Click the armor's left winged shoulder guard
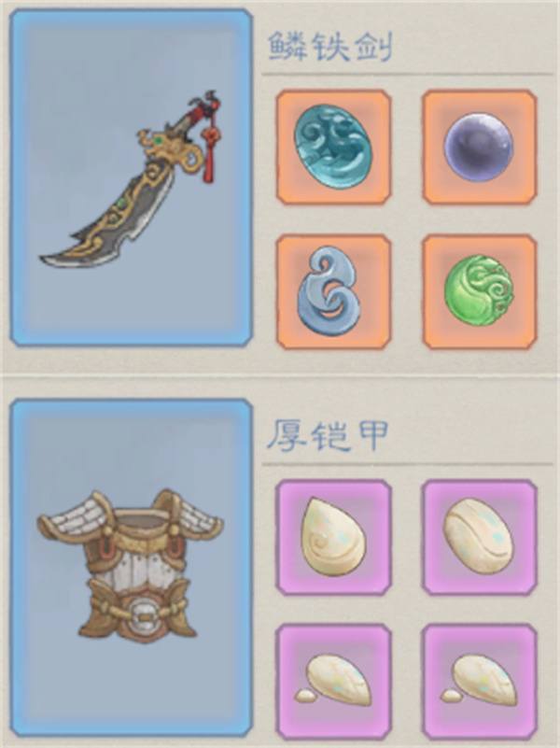This screenshot has height=748, width=560. [75, 520]
